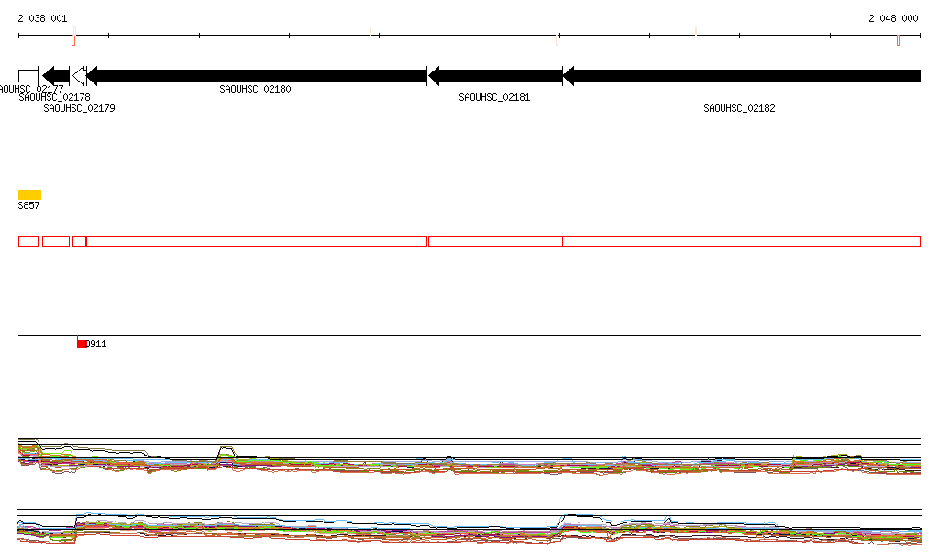Open the SAOUHSC_02182 gene label
Screen dimensions: 939x560
tap(740, 108)
